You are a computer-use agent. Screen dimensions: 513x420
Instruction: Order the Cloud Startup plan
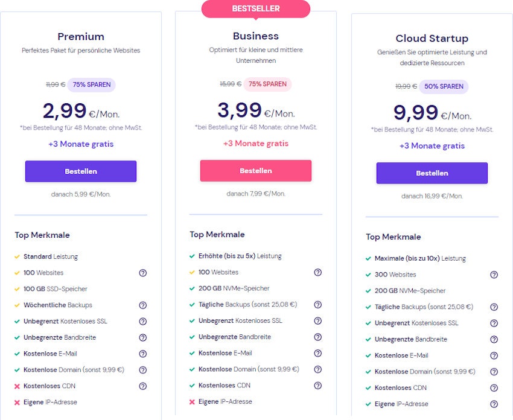click(432, 173)
